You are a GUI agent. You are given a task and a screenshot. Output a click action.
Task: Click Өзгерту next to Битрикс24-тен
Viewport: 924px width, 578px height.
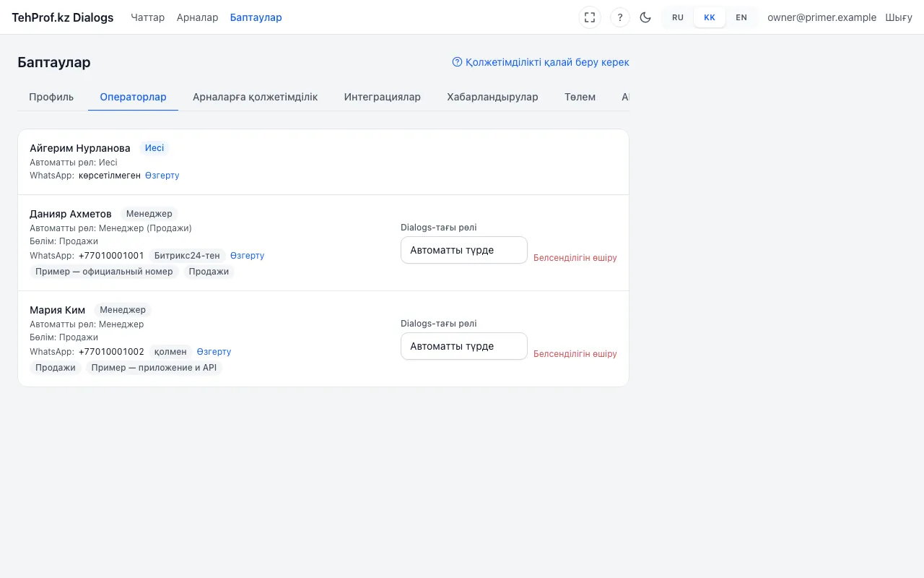(x=248, y=256)
